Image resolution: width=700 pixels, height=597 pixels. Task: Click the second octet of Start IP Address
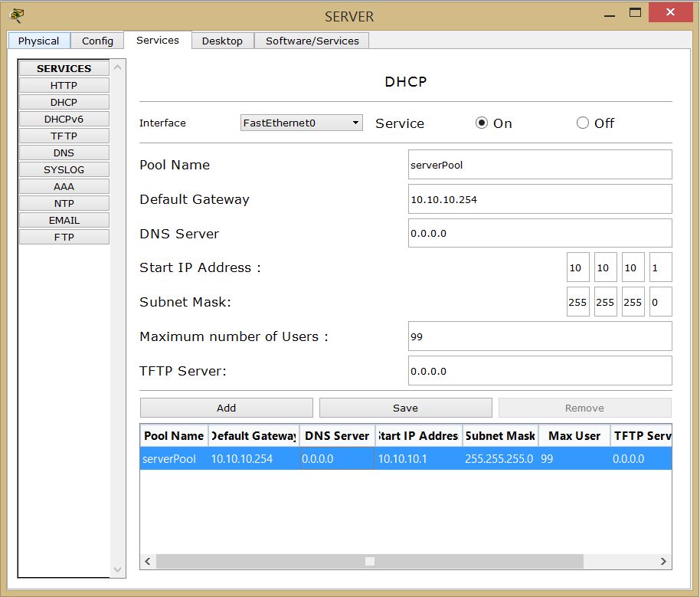605,267
